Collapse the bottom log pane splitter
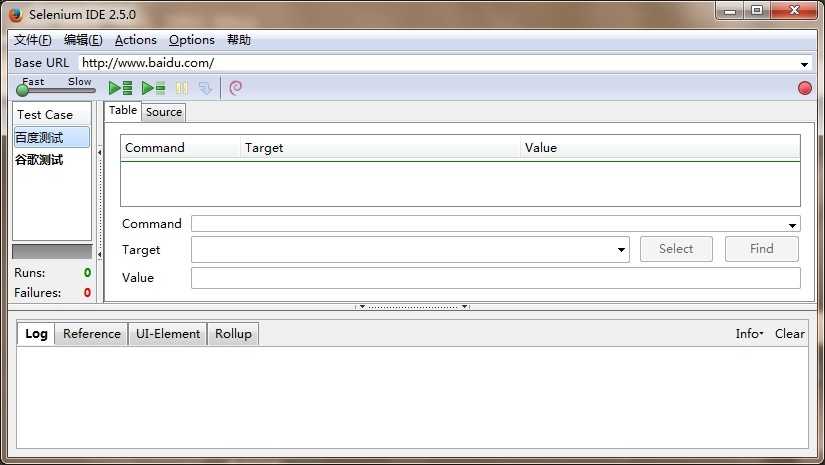 412,306
